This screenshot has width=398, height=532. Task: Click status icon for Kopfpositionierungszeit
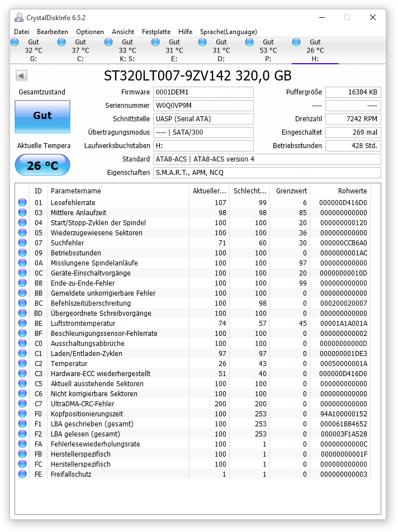click(22, 414)
